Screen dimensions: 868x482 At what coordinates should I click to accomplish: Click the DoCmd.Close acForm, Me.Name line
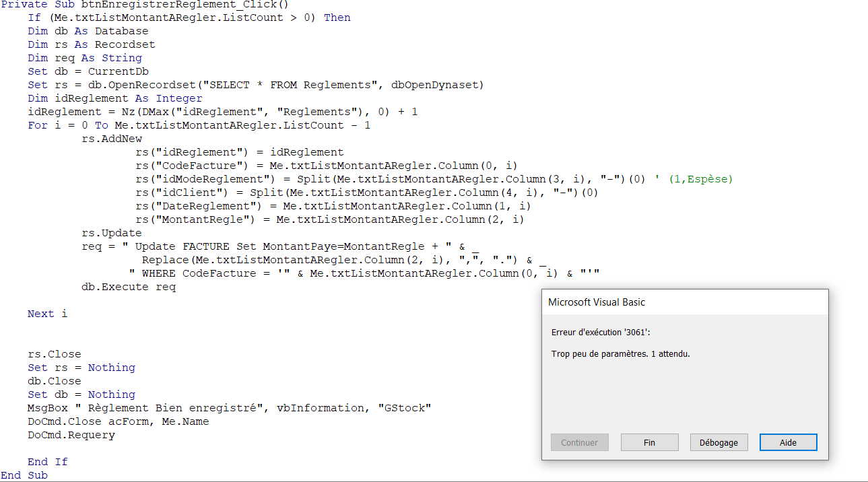coord(119,421)
